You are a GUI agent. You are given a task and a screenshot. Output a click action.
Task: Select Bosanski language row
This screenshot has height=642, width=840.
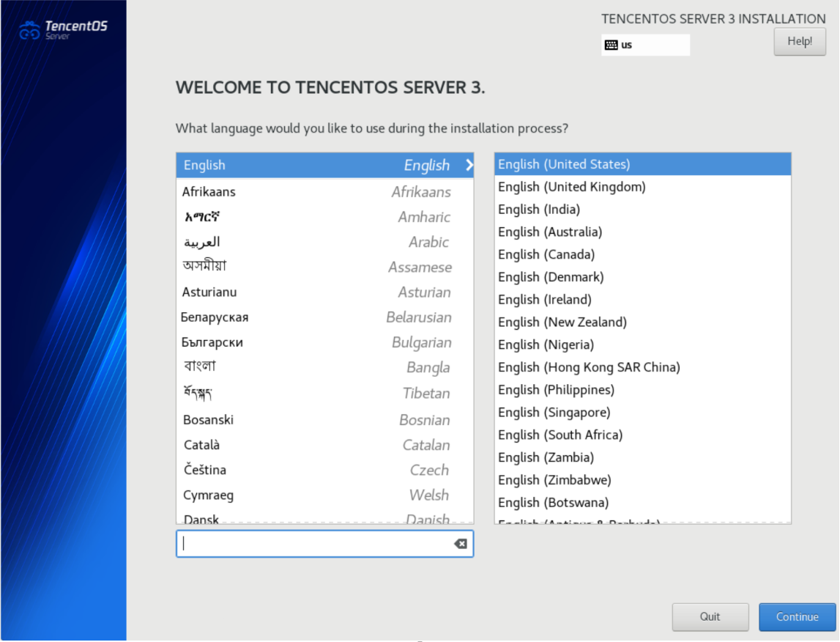(324, 420)
